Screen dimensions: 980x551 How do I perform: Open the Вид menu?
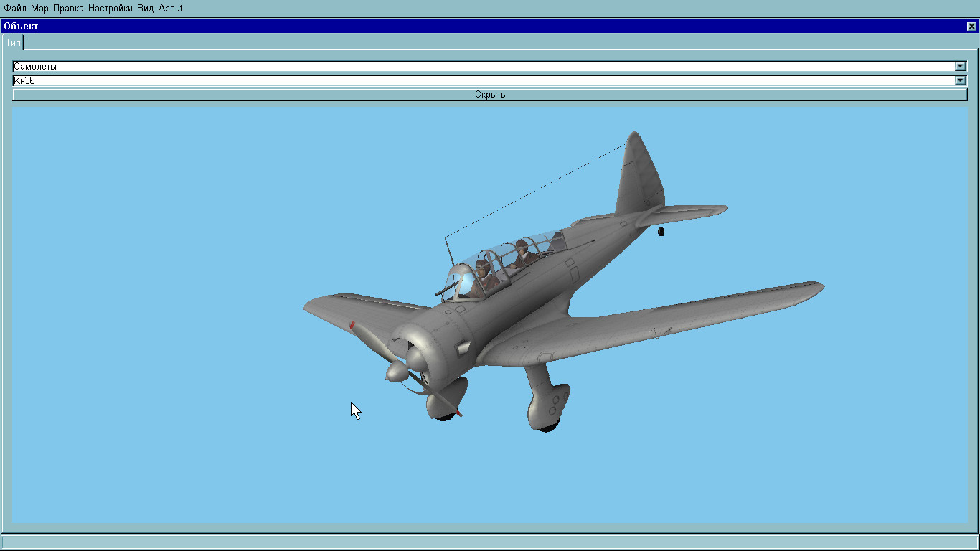(x=146, y=9)
